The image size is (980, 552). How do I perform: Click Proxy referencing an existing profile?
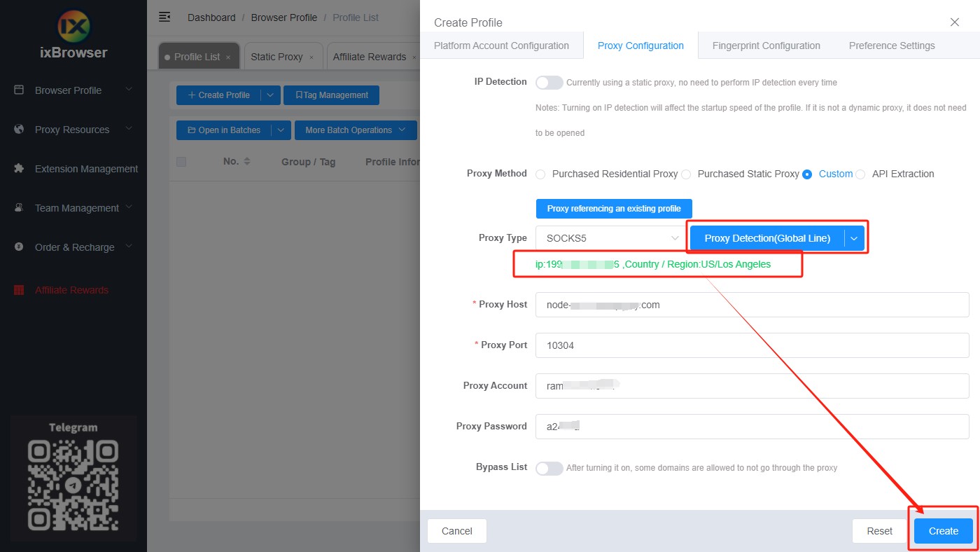point(614,208)
